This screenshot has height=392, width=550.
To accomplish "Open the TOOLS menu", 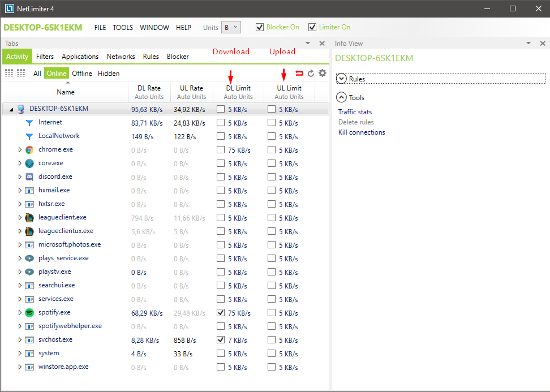I will click(123, 27).
